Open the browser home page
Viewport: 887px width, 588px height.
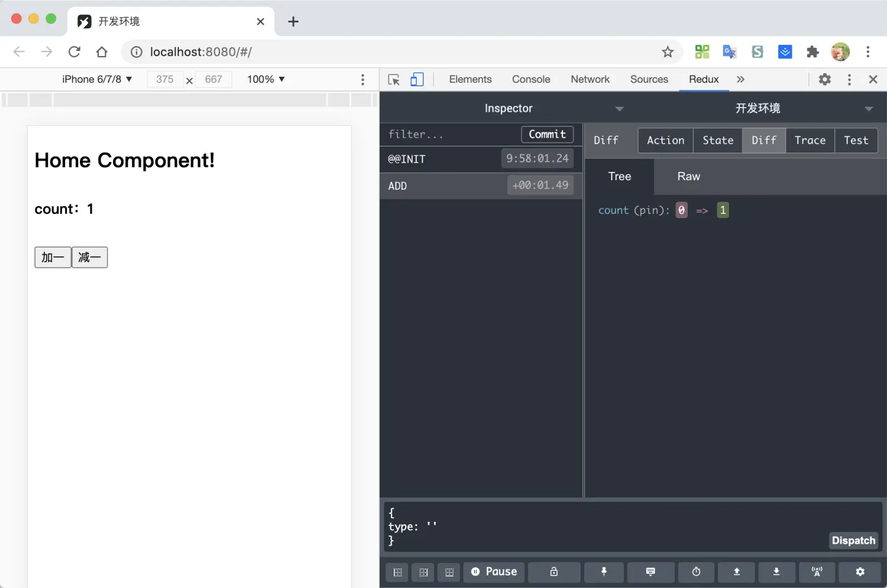click(102, 52)
